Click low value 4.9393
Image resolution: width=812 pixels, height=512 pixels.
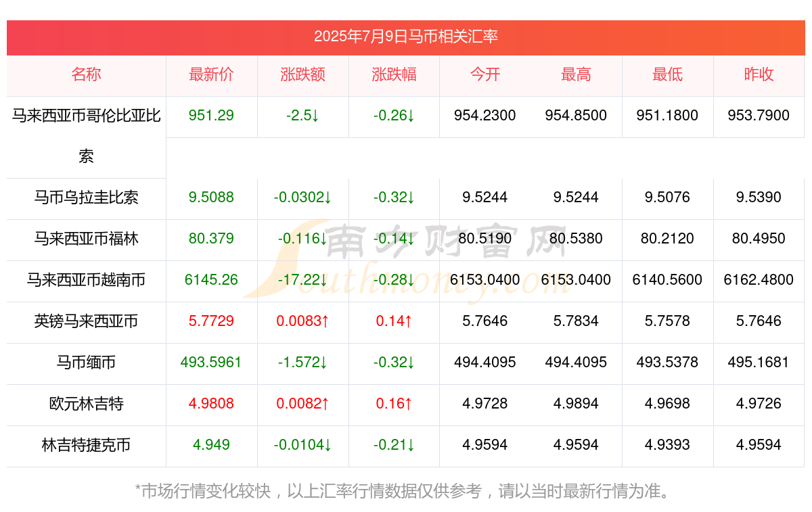pos(668,445)
